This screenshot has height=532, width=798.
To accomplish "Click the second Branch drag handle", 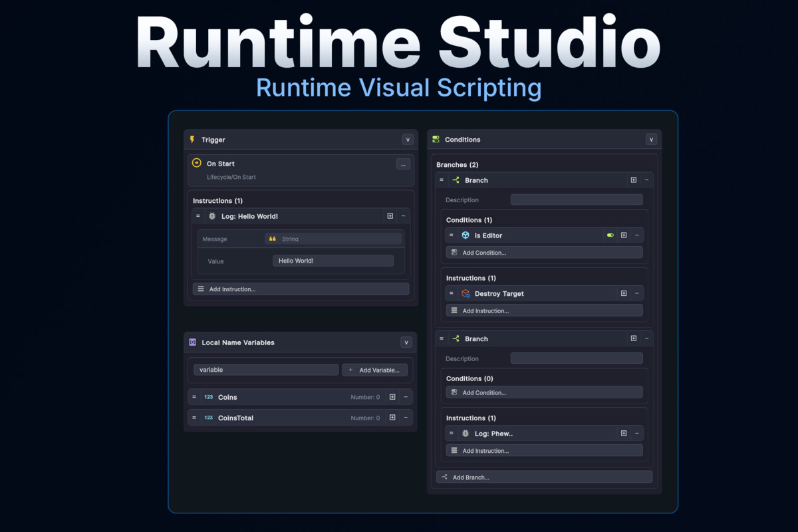I will pyautogui.click(x=442, y=338).
